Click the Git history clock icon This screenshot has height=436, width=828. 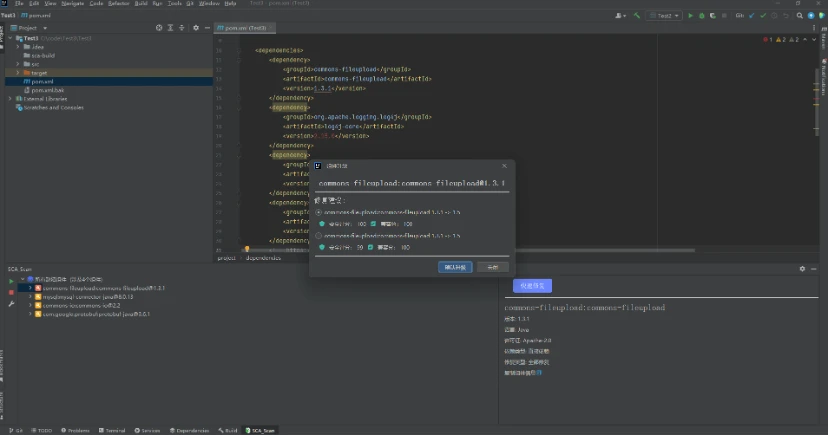[774, 16]
